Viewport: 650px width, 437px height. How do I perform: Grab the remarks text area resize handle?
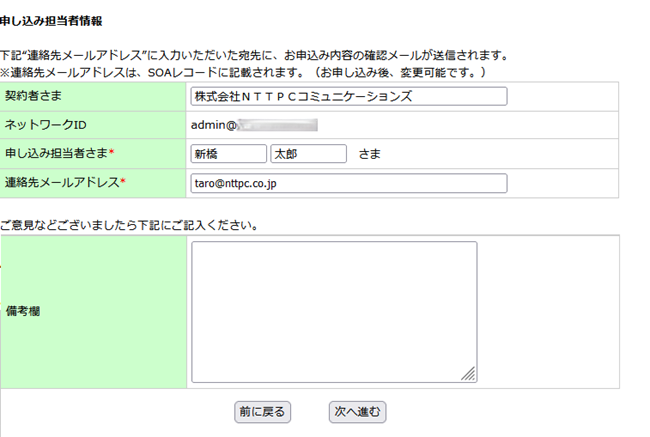click(469, 374)
